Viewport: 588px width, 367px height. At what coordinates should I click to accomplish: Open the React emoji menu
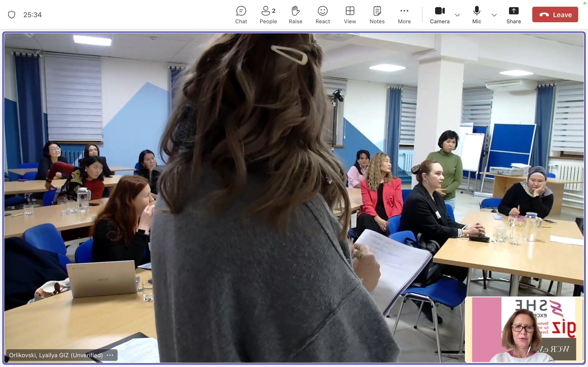[322, 15]
